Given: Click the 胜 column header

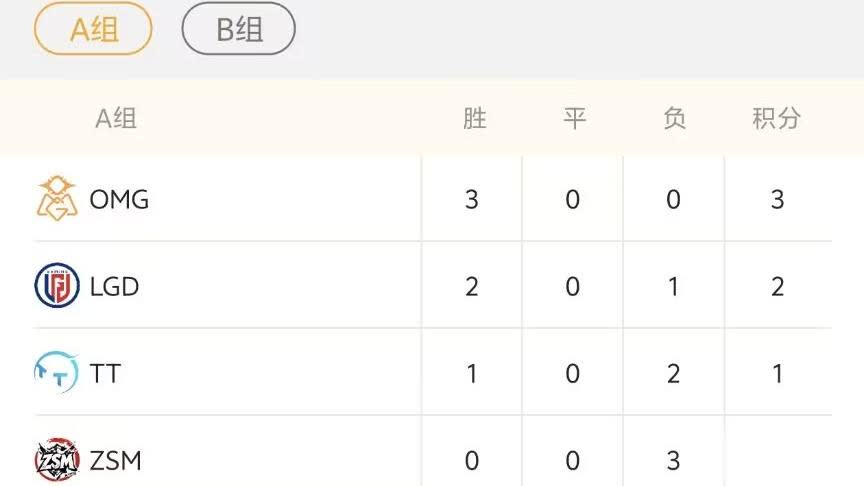Looking at the screenshot, I should click(474, 118).
